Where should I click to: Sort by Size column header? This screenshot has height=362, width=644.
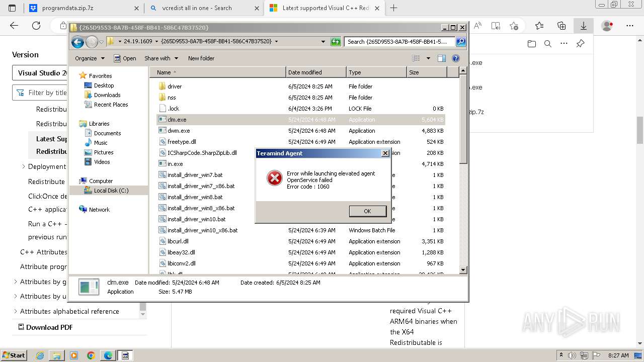[427, 72]
